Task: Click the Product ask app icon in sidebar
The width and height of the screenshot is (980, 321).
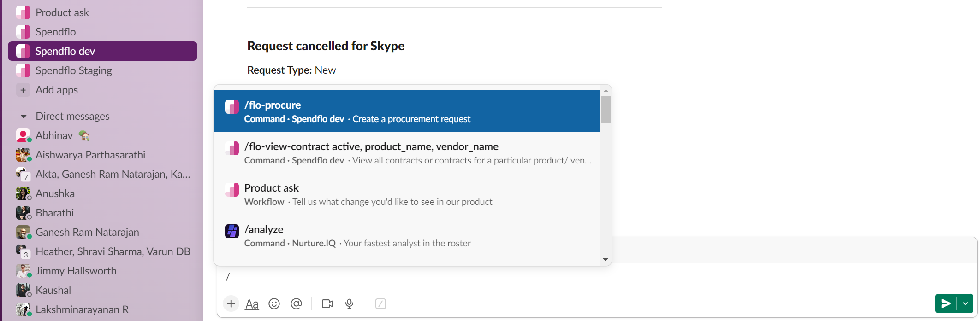Action: (x=23, y=12)
